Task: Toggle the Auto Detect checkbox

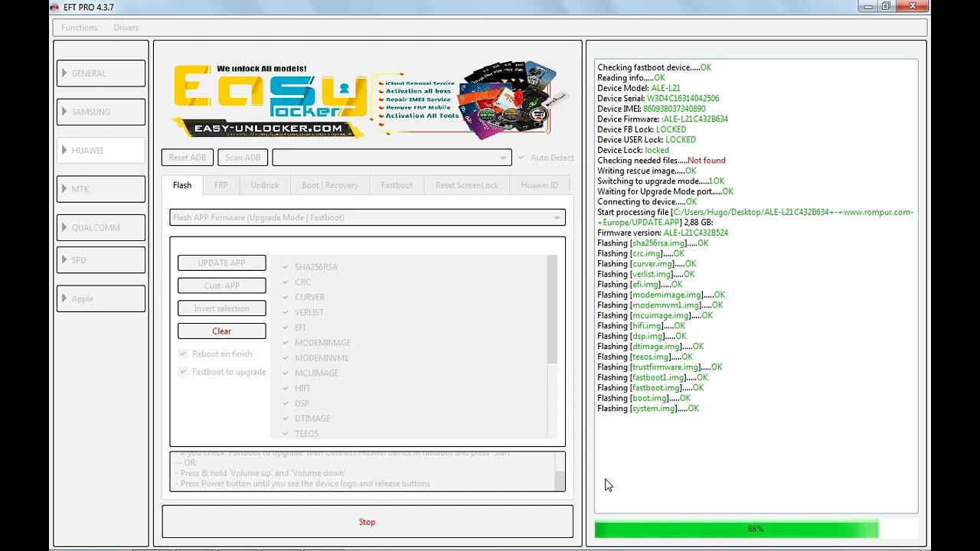Action: [522, 158]
